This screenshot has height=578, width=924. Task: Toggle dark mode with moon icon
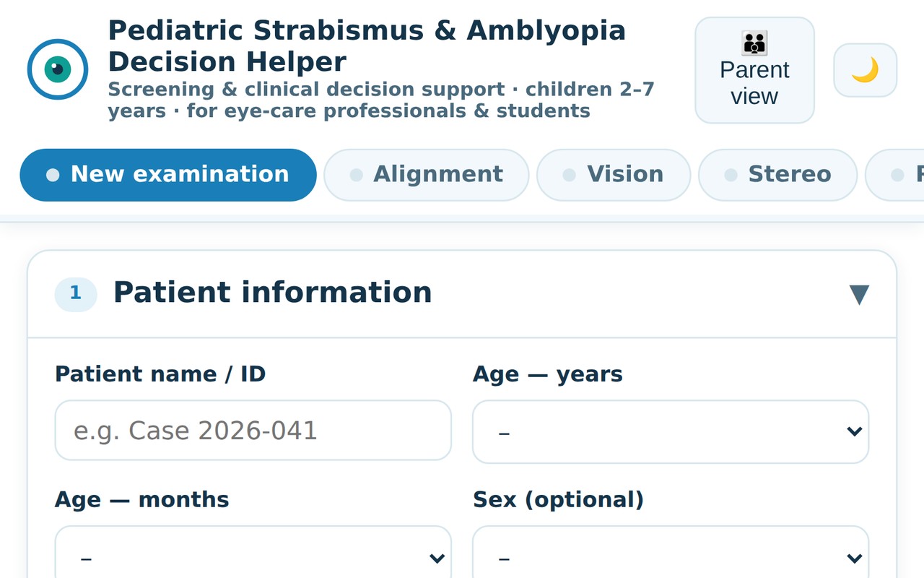click(865, 70)
